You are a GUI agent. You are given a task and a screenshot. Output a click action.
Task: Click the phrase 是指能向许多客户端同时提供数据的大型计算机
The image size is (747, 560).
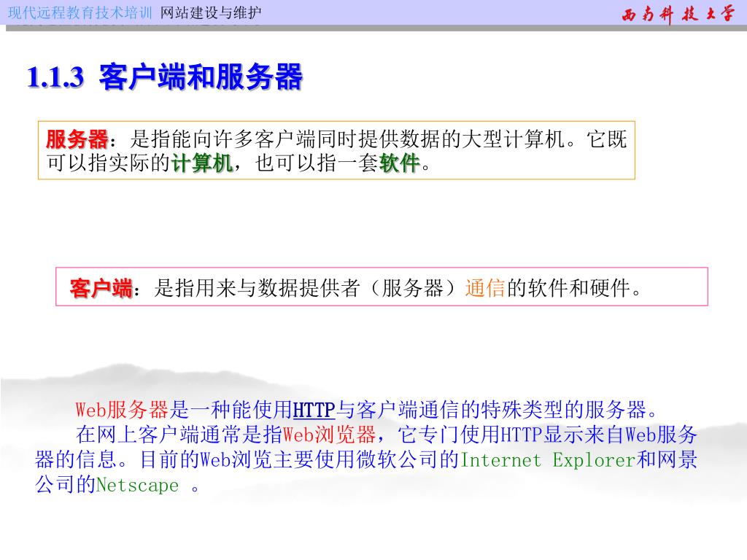347,139
